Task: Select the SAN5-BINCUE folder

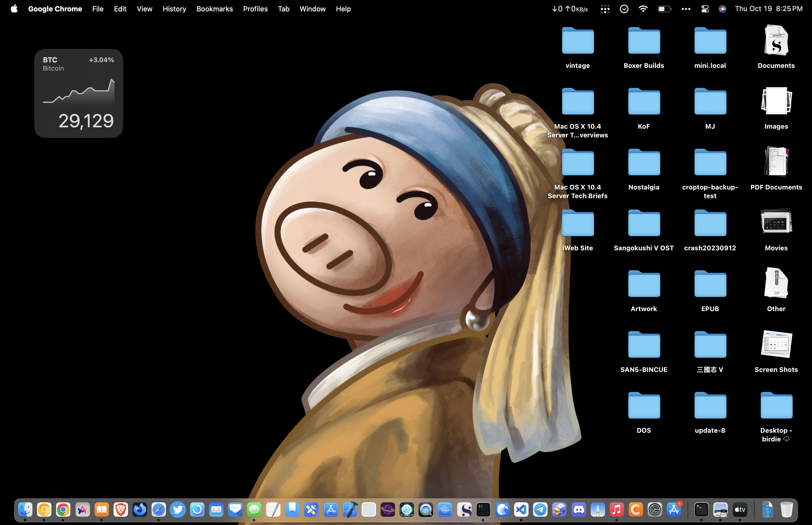Action: [x=644, y=344]
